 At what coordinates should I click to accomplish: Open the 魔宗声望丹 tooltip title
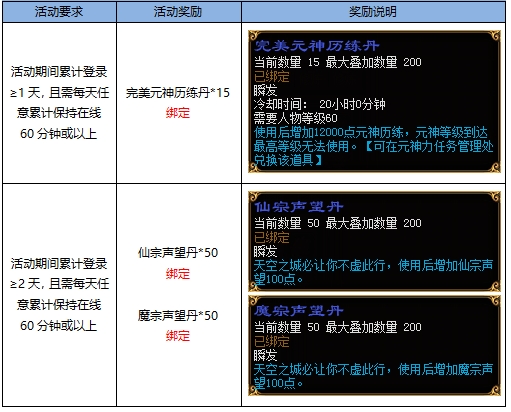click(x=298, y=311)
